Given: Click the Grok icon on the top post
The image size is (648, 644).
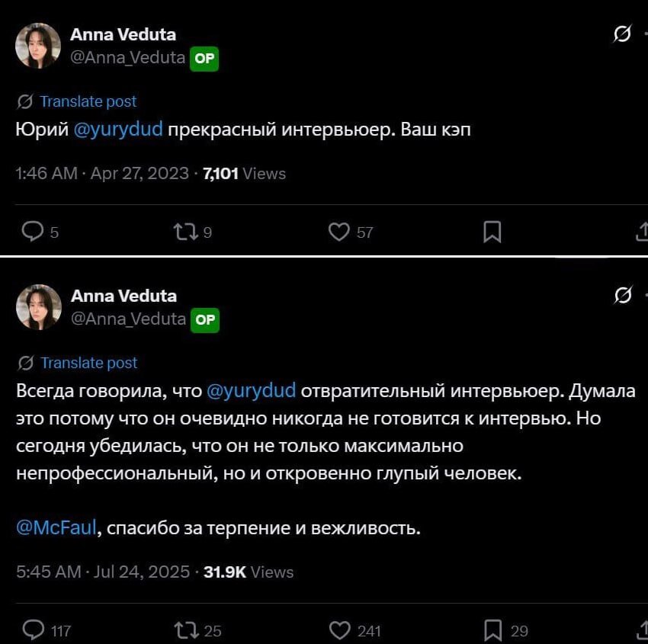Looking at the screenshot, I should click(622, 35).
